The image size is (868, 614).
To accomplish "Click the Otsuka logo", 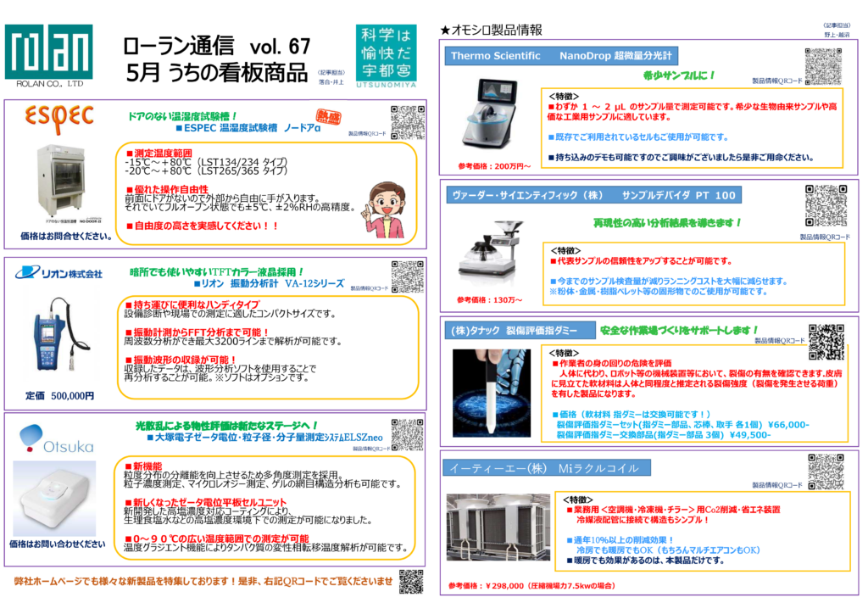I will [56, 439].
